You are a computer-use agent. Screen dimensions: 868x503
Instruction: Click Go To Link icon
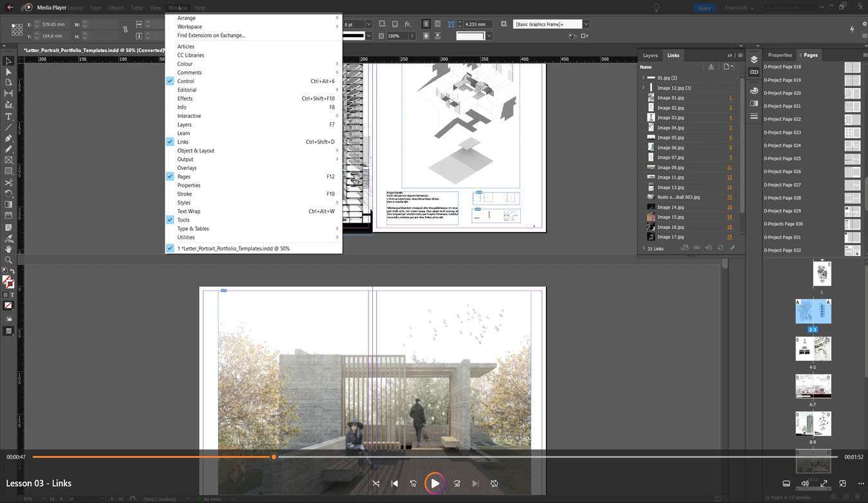pos(709,248)
